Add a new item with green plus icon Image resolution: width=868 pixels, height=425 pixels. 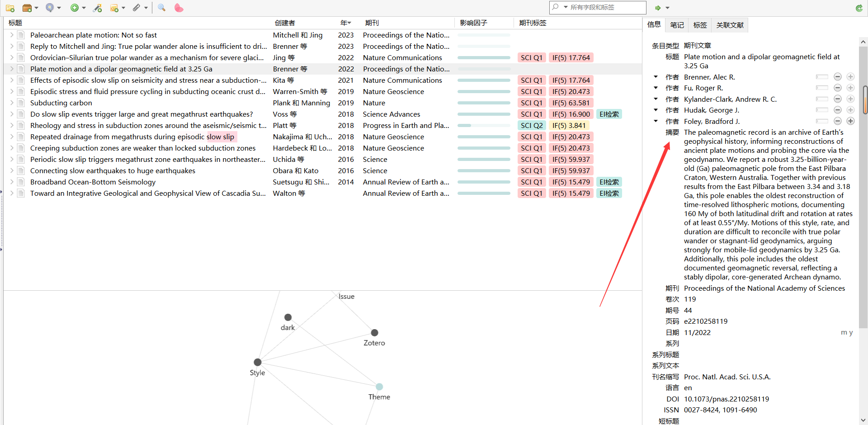pyautogui.click(x=74, y=8)
